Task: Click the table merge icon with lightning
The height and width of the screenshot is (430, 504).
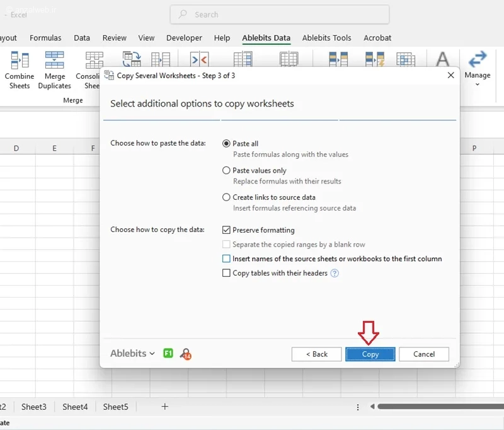Action: [375, 59]
